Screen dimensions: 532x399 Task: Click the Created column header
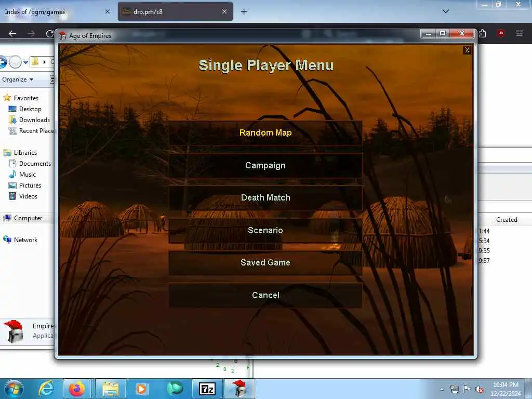tap(507, 220)
